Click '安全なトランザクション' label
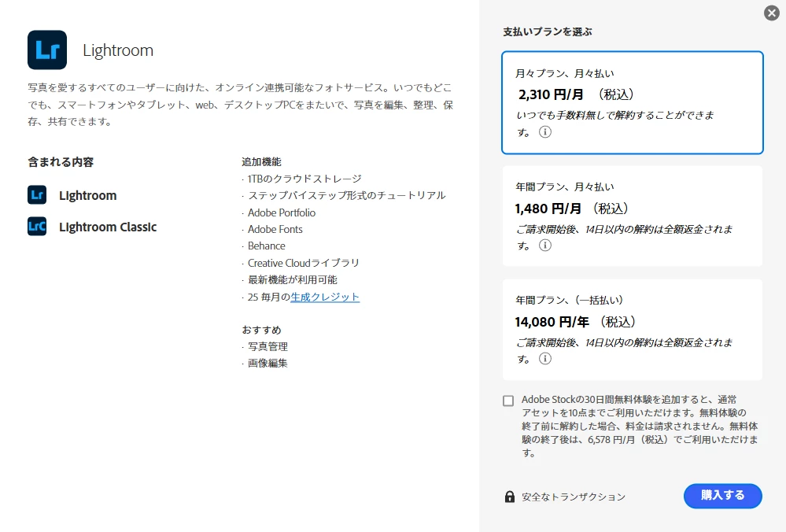This screenshot has width=786, height=532. click(574, 497)
